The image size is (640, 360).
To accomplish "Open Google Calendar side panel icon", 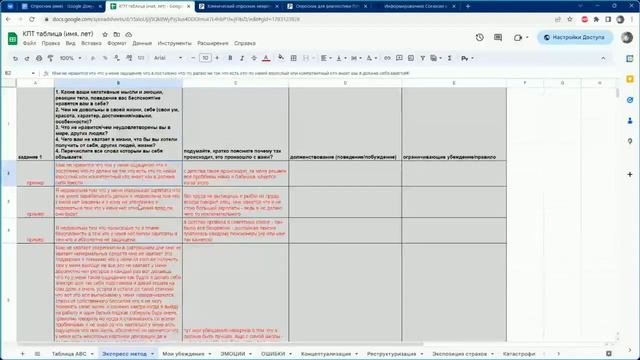I will click(630, 59).
